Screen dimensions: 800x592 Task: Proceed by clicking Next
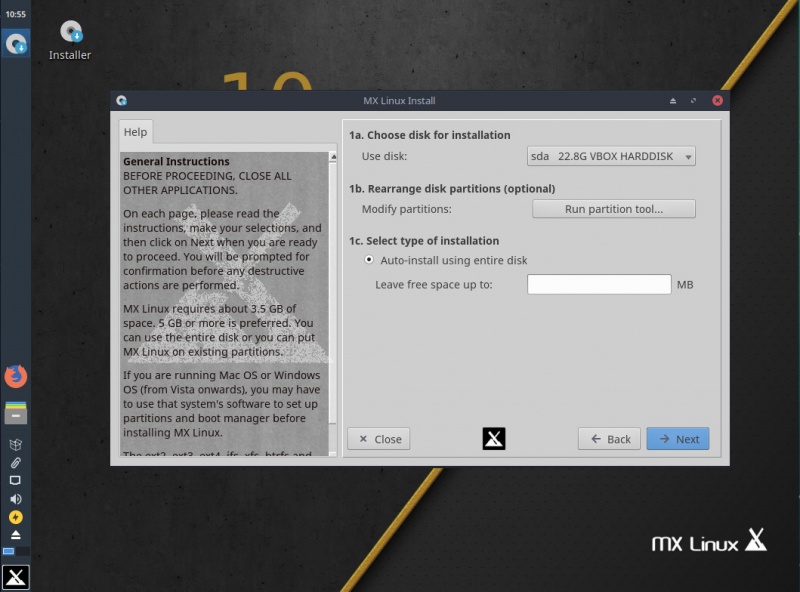[677, 438]
